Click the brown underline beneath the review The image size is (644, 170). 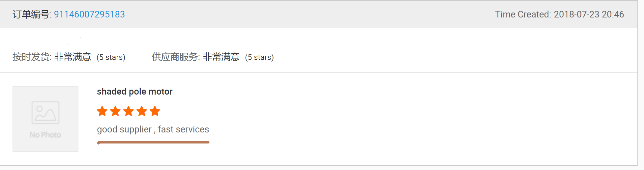click(x=153, y=142)
